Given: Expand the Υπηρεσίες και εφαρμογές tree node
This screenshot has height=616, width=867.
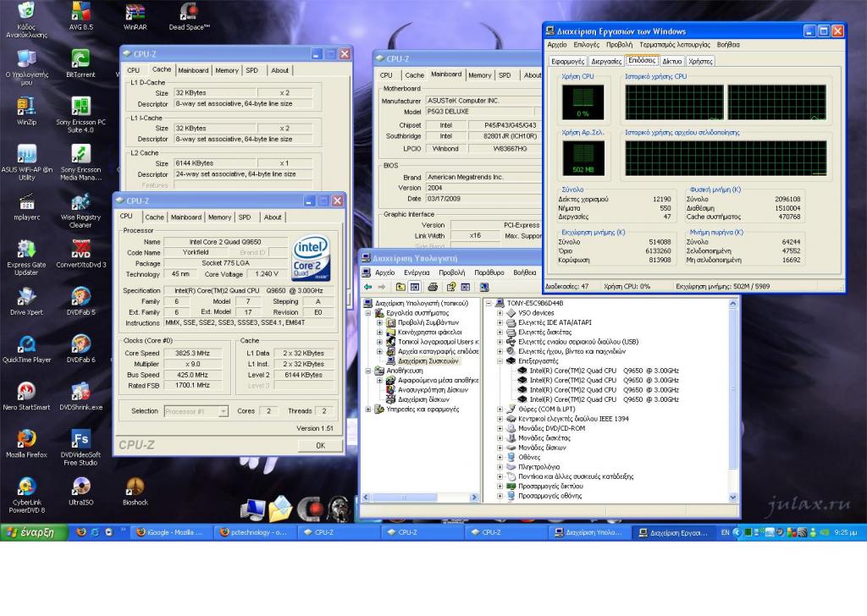Looking at the screenshot, I should [x=368, y=410].
